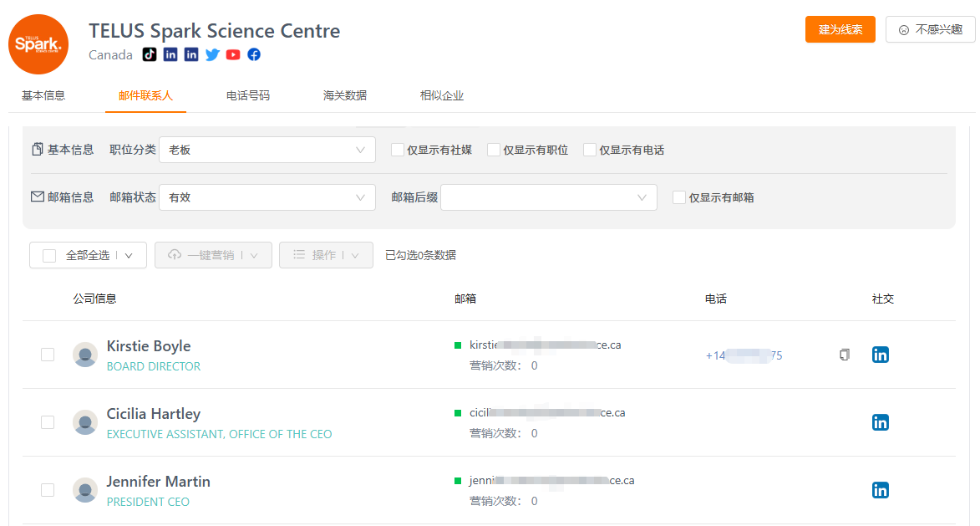Click the Canada country label
980x526 pixels.
110,54
